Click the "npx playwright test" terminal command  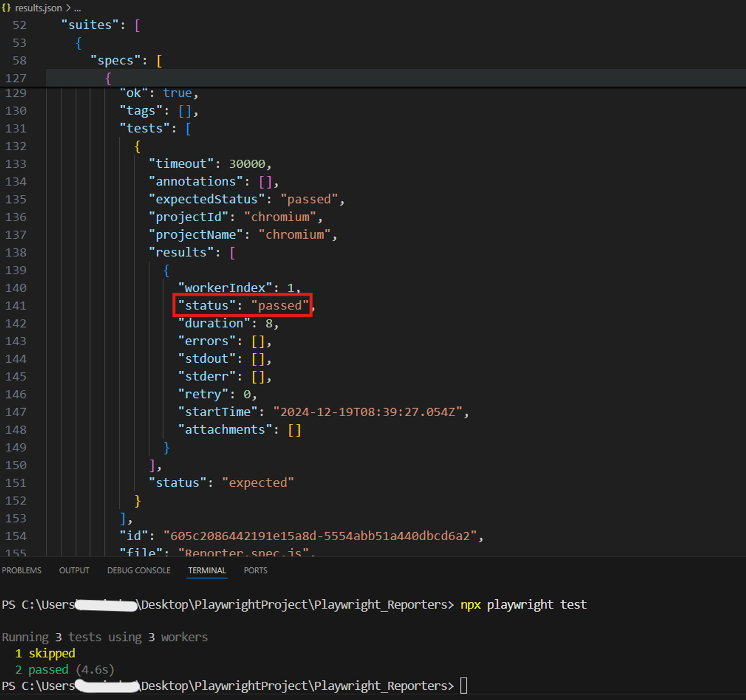point(523,605)
